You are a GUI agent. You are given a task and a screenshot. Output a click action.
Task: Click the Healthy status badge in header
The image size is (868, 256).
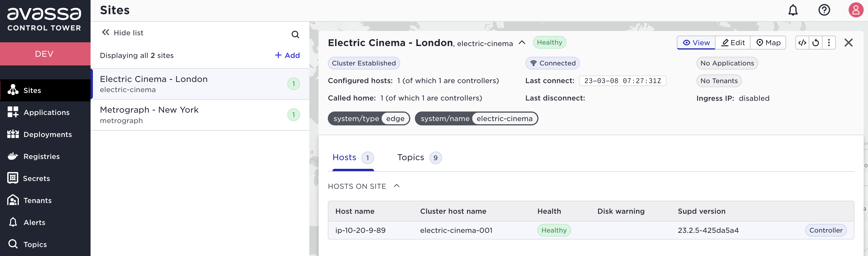[x=549, y=43]
